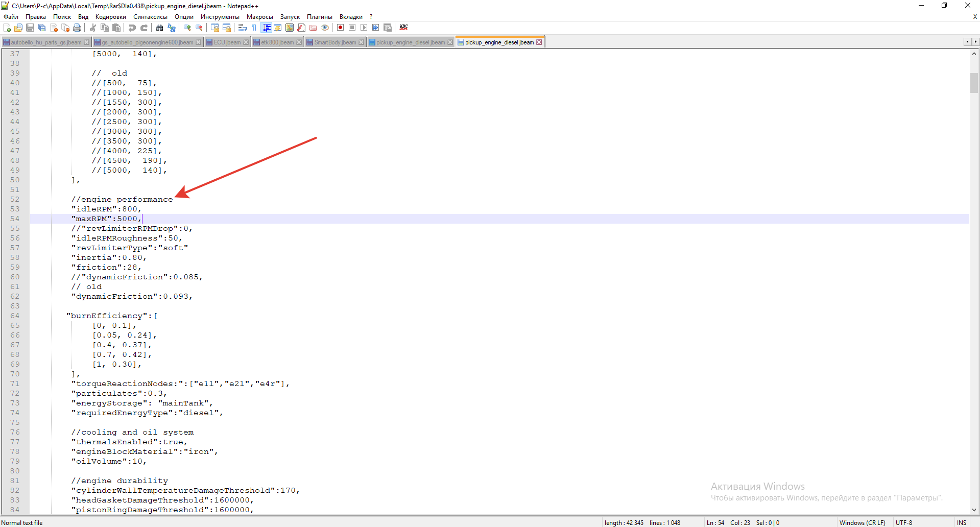Screen dimensions: 980x527
Task: Cut selection with scissors icon
Action: [x=93, y=28]
